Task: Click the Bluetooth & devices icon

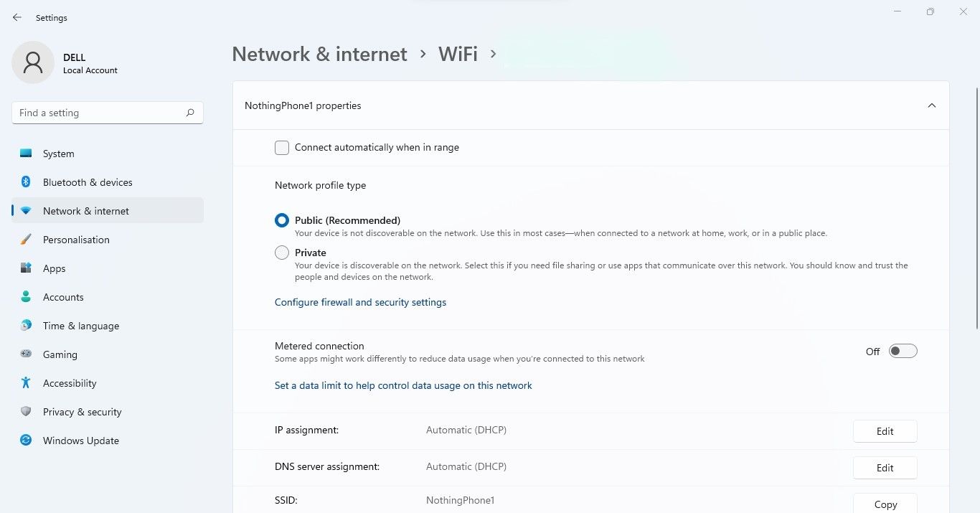Action: pos(26,182)
